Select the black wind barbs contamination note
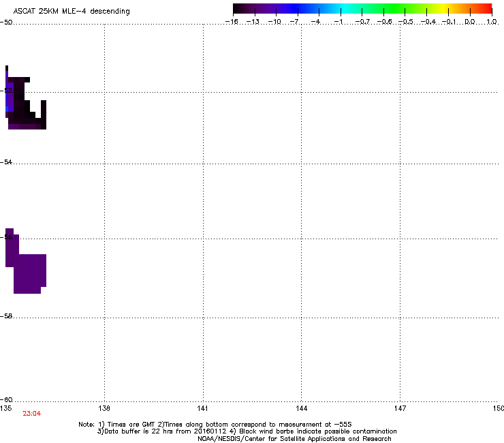The image size is (504, 443). coord(313,431)
